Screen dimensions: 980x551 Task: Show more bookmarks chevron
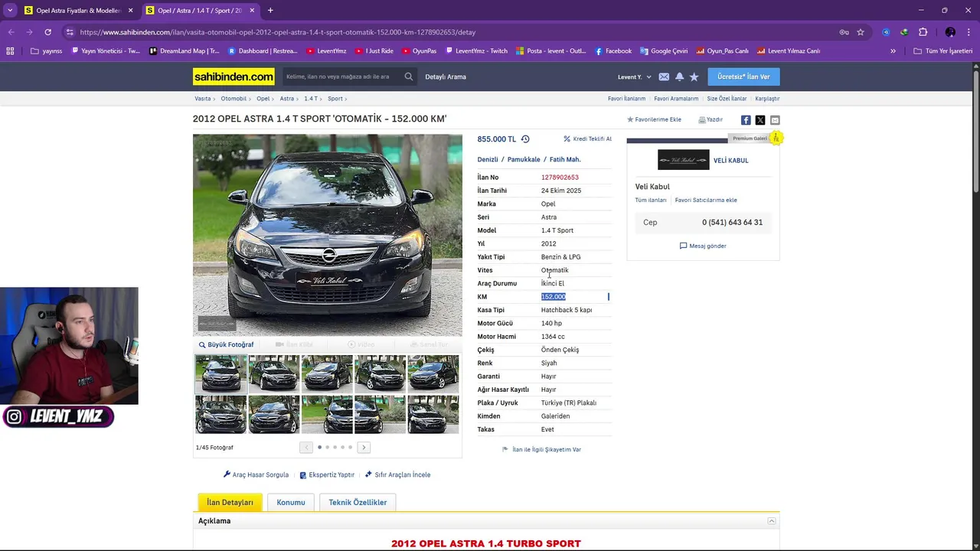(893, 51)
